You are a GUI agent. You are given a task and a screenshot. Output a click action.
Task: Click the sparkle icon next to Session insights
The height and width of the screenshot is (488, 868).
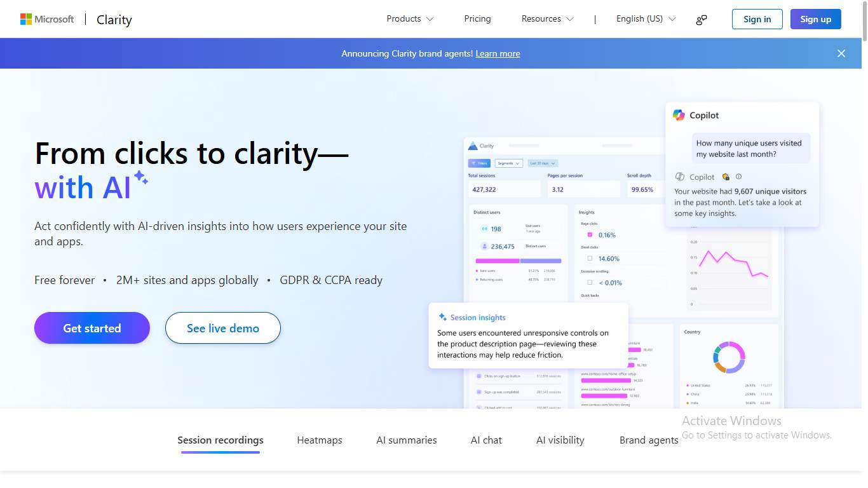[x=442, y=317]
